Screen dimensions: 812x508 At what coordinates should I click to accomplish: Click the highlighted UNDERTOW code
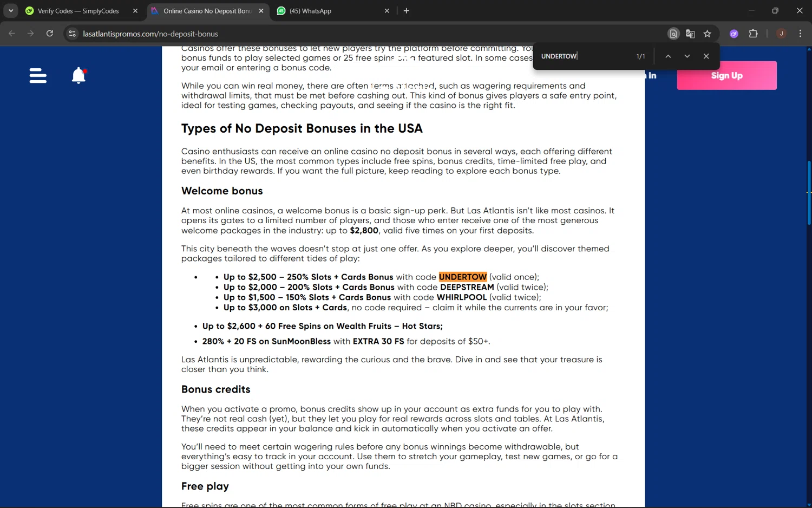463,277
